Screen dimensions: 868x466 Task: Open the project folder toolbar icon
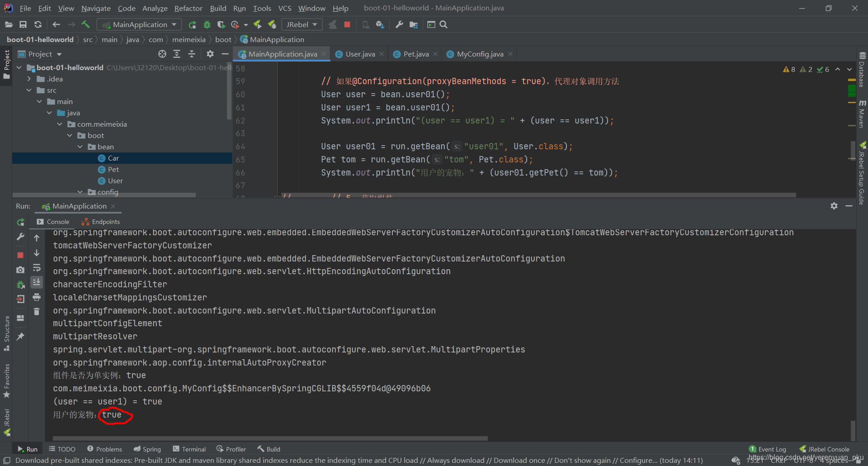[9, 24]
